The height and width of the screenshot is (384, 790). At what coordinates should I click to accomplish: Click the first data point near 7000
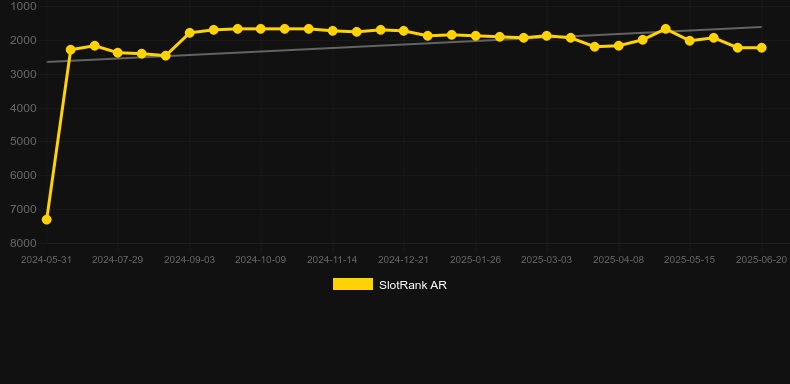point(46,220)
